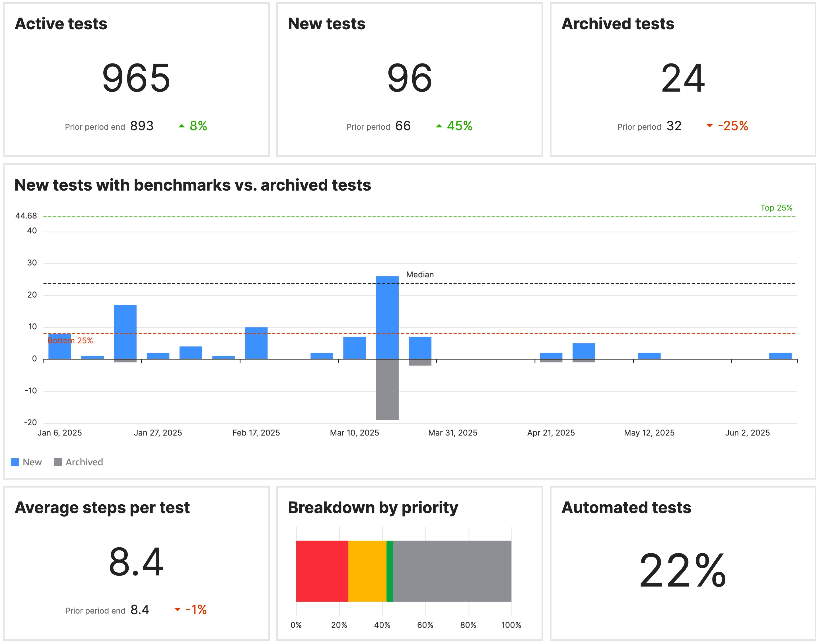Select the Jan 6, 2025 axis label
This screenshot has height=644, width=819.
[x=59, y=433]
